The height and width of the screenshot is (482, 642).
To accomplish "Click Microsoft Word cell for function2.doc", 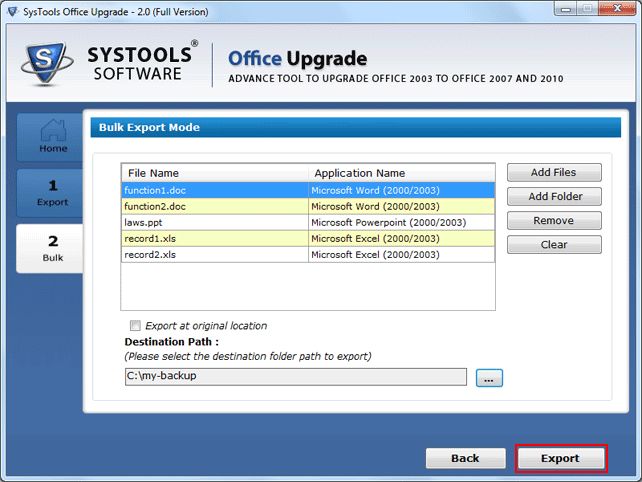I will [401, 206].
